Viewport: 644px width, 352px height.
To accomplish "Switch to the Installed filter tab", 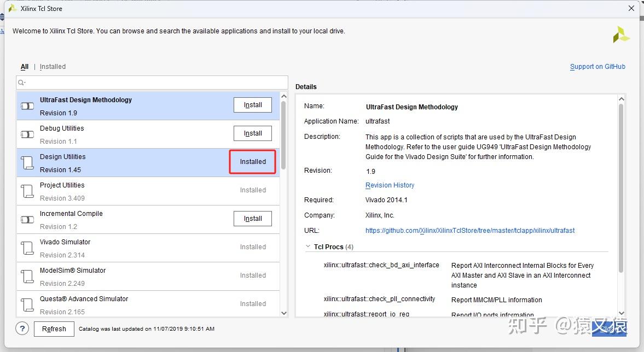I will pos(53,67).
